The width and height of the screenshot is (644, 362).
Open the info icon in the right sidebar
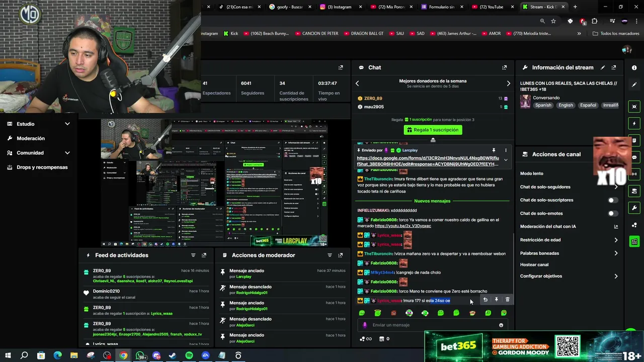[x=634, y=67]
